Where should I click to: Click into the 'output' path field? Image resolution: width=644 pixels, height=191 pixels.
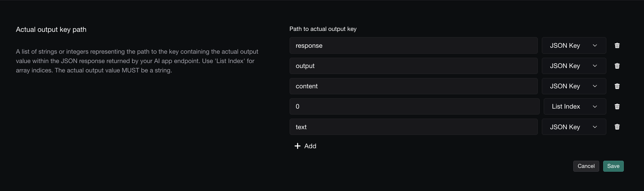click(413, 66)
